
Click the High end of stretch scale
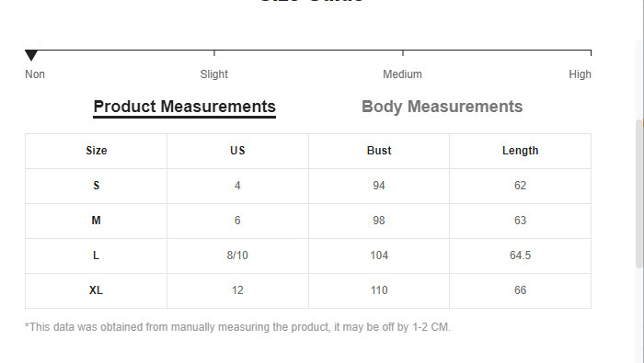point(580,74)
